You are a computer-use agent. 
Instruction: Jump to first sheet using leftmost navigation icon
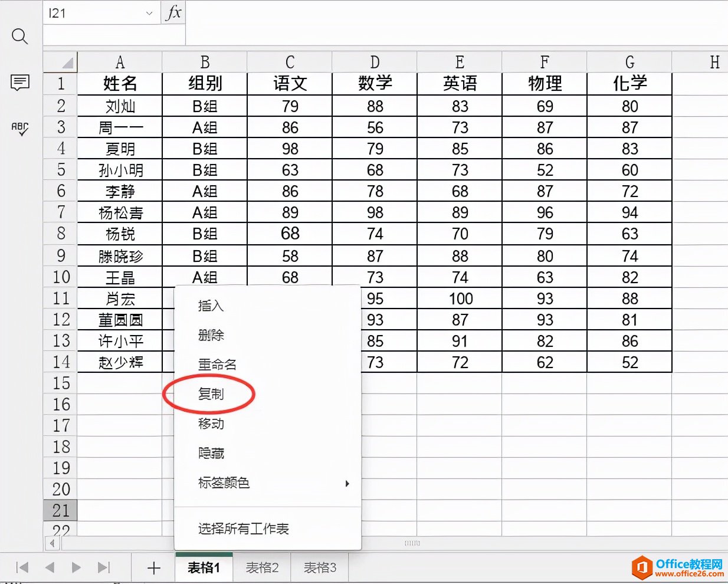(x=22, y=567)
